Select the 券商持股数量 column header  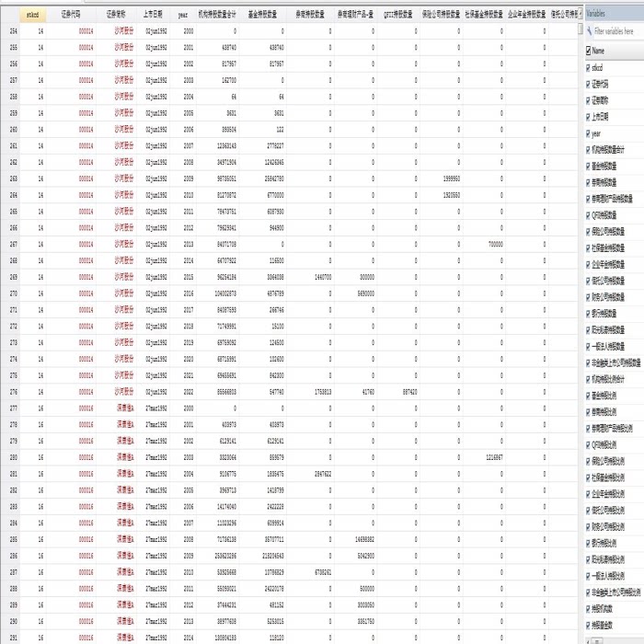(310, 15)
